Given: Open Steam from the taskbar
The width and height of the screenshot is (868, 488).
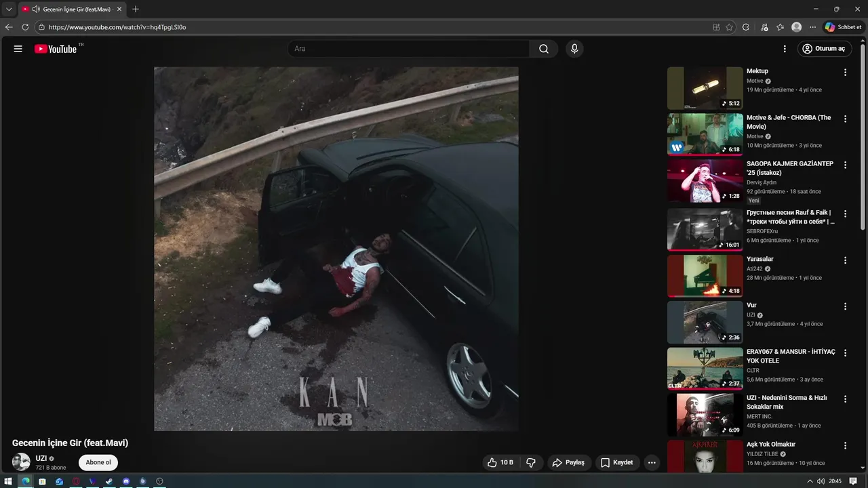Looking at the screenshot, I should point(109,481).
